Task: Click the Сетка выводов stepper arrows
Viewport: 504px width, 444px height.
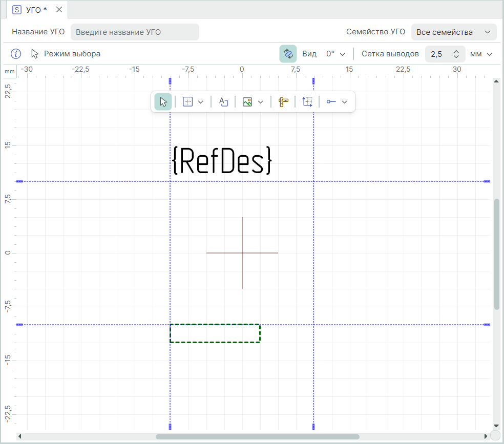Action: (x=456, y=54)
